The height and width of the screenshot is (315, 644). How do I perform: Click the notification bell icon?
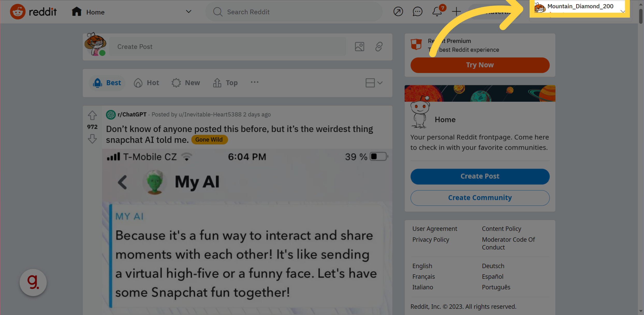[x=437, y=11]
